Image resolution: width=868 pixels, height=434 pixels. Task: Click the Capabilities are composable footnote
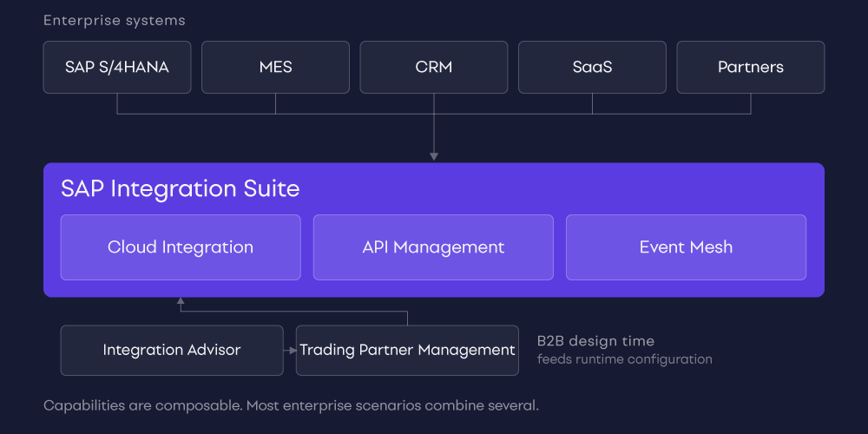click(291, 405)
